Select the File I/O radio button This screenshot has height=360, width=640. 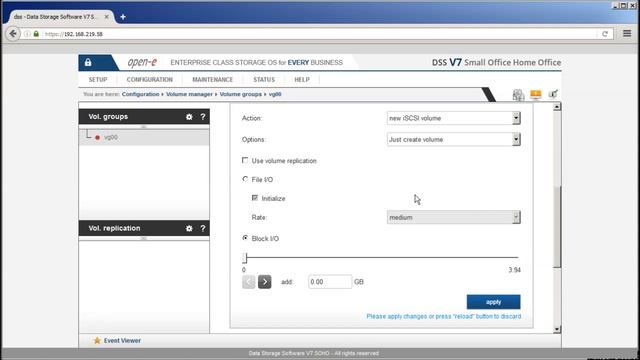click(245, 179)
